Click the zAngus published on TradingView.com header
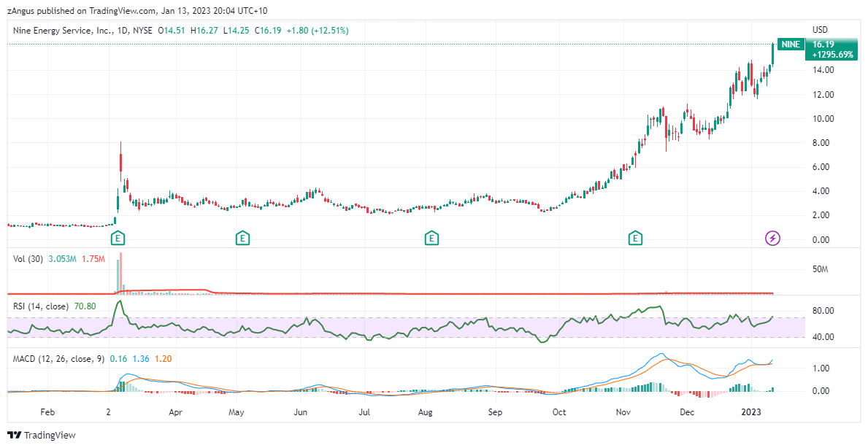 coord(137,10)
